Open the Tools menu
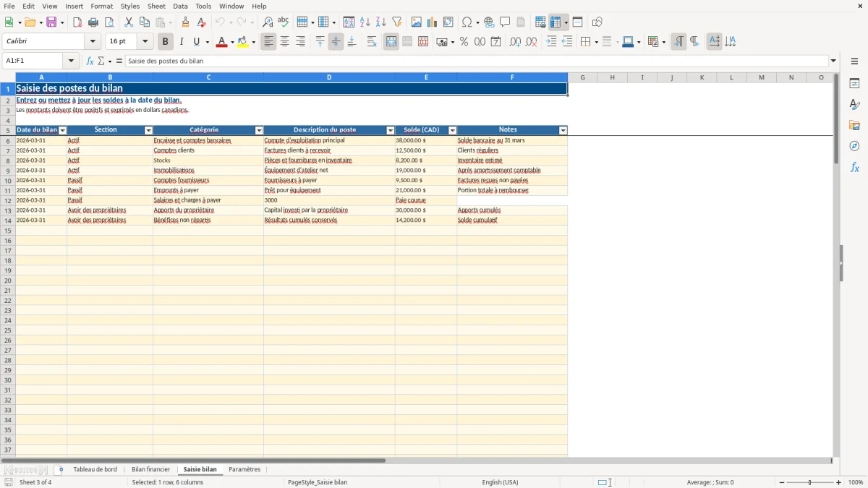Image resolution: width=868 pixels, height=488 pixels. click(x=203, y=6)
